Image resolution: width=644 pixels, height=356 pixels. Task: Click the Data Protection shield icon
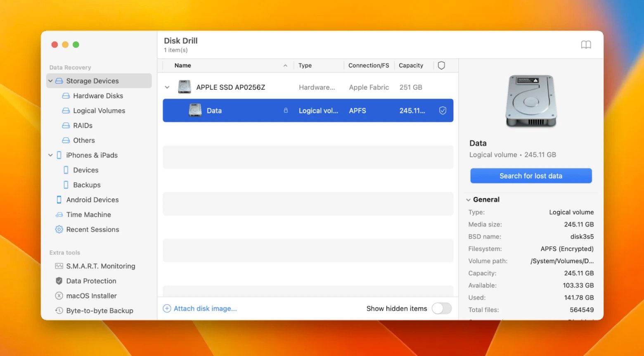tap(59, 281)
